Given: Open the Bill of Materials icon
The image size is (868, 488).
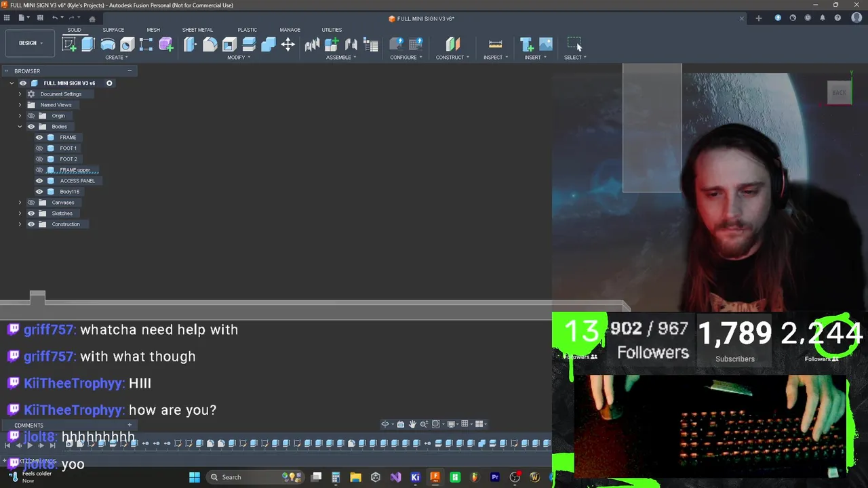Looking at the screenshot, I should [x=371, y=45].
